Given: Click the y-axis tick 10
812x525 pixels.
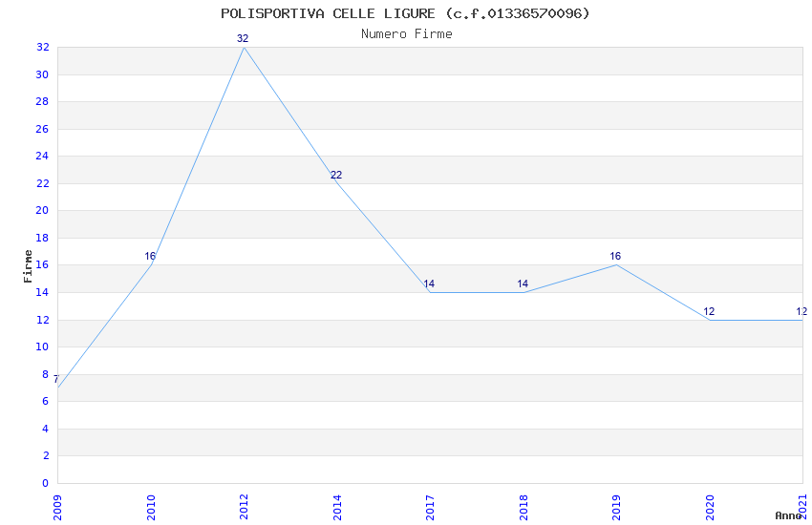Looking at the screenshot, I should coord(42,347).
